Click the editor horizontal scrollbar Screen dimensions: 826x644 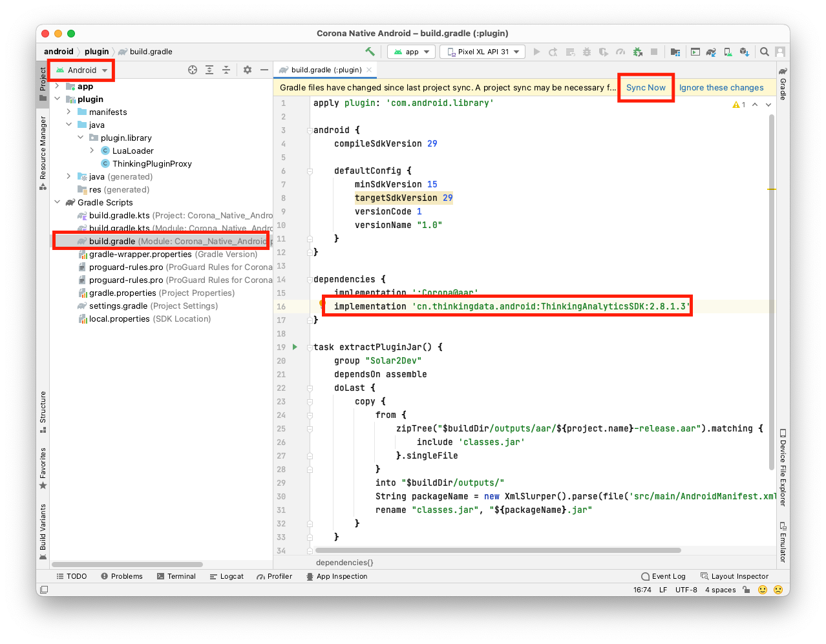tap(498, 550)
